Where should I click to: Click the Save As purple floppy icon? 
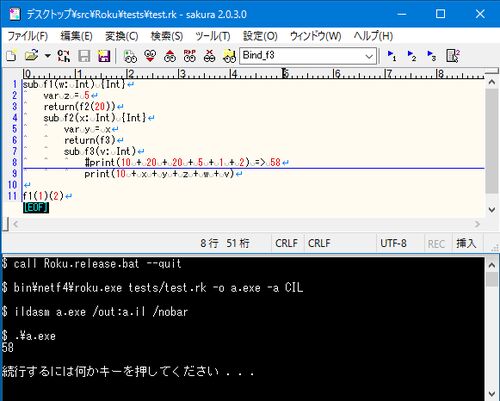pyautogui.click(x=104, y=56)
